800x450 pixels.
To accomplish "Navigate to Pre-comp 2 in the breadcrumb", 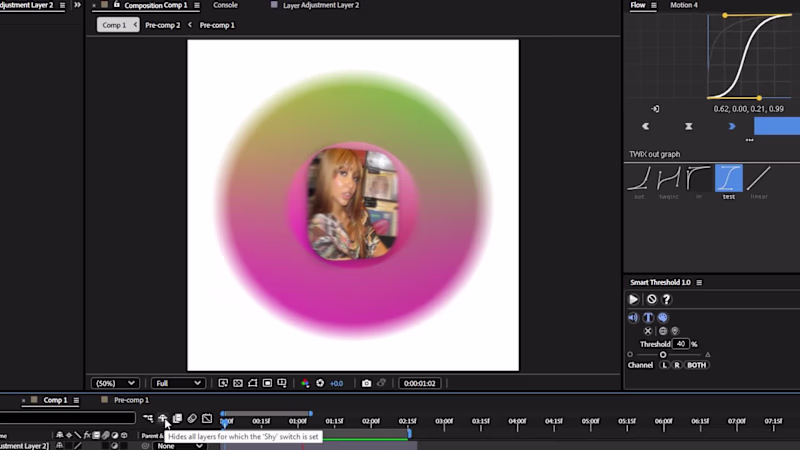I will coord(162,25).
